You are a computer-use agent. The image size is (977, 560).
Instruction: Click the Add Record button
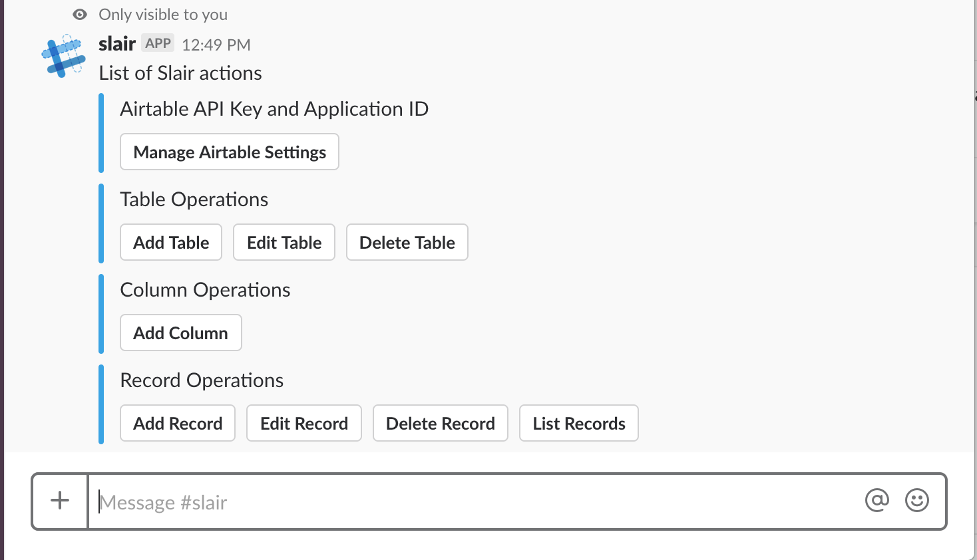click(178, 423)
